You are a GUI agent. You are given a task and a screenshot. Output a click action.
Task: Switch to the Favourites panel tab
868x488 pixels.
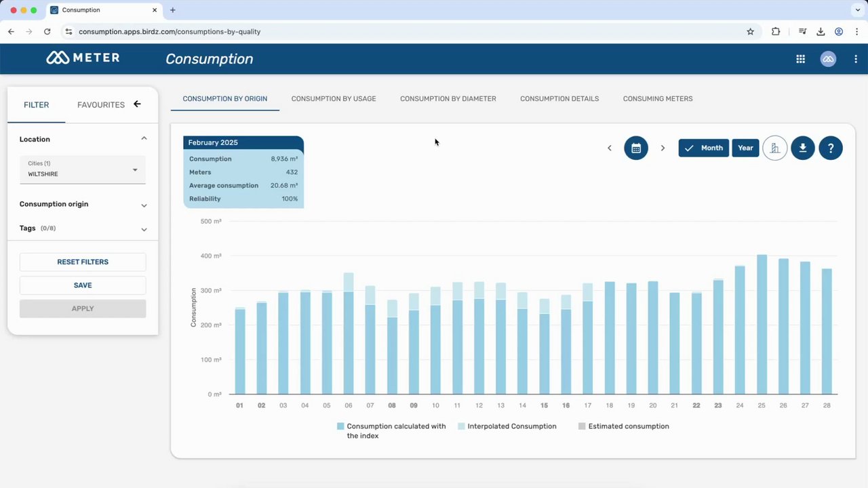101,105
